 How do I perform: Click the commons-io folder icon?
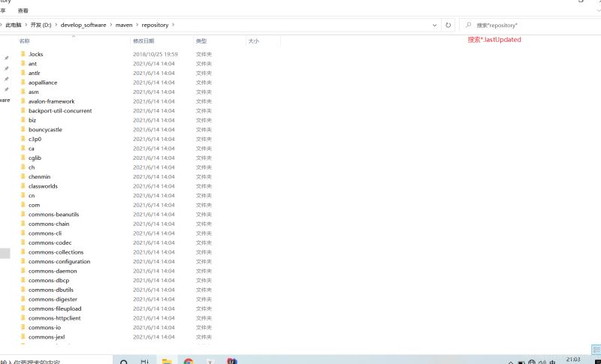(x=23, y=327)
